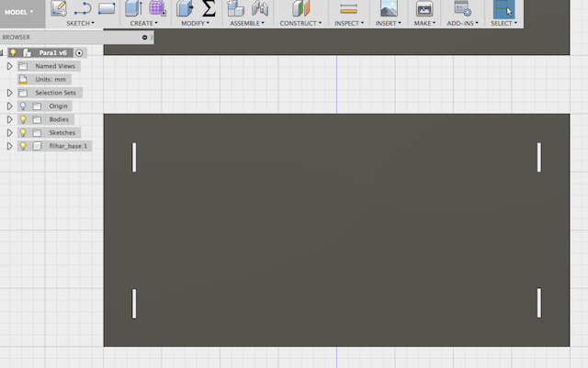This screenshot has height=368, width=588.
Task: Click the Offset Plane construct icon
Action: tap(300, 8)
